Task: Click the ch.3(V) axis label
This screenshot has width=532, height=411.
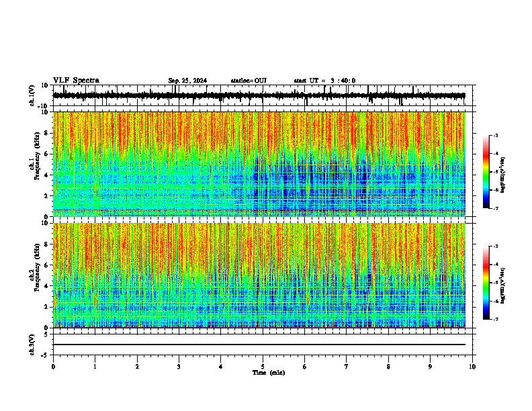Action: pos(32,345)
